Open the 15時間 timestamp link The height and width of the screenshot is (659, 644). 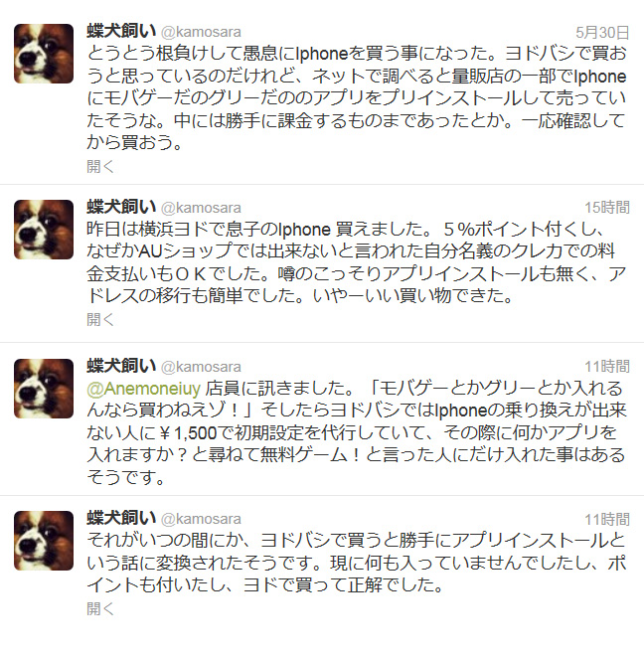click(607, 207)
